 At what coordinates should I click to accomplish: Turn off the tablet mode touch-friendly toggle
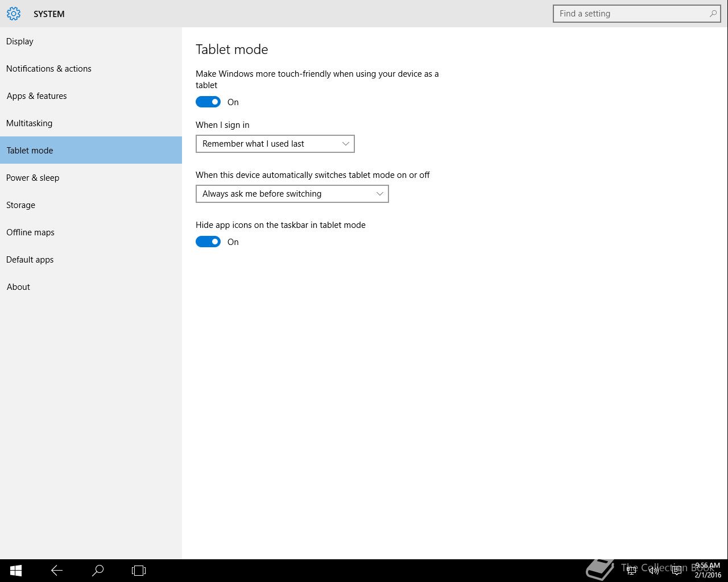208,102
